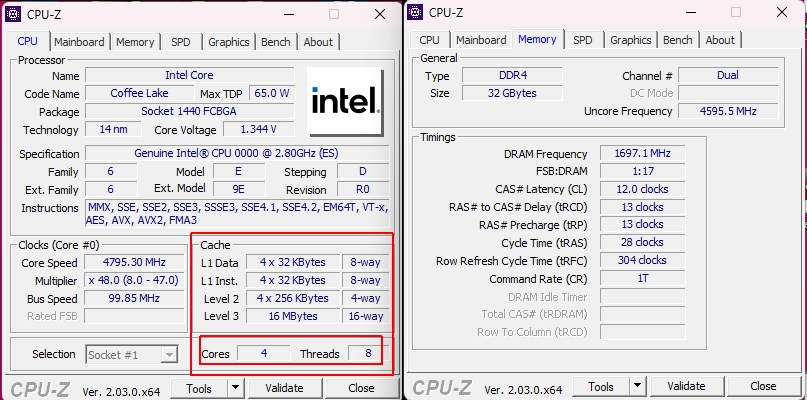Open the Graphics tab in the left window

point(229,42)
